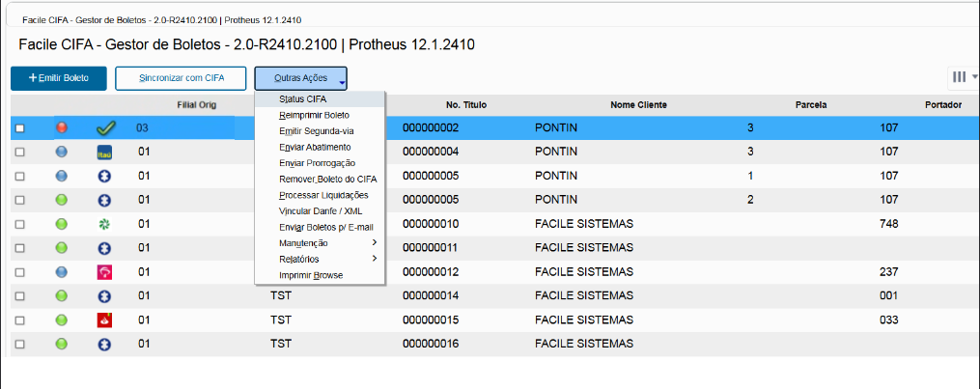Mark the checkbox for título 000000012
The height and width of the screenshot is (389, 980).
20,272
